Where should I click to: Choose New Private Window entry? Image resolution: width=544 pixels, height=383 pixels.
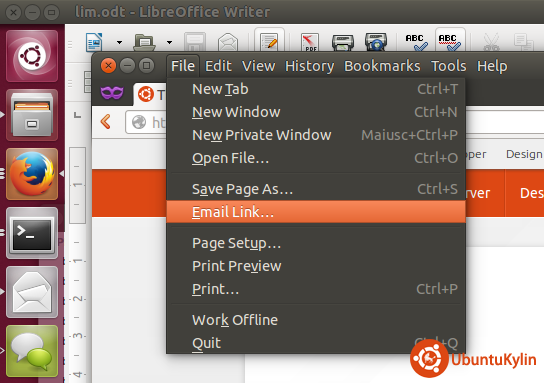point(316,135)
